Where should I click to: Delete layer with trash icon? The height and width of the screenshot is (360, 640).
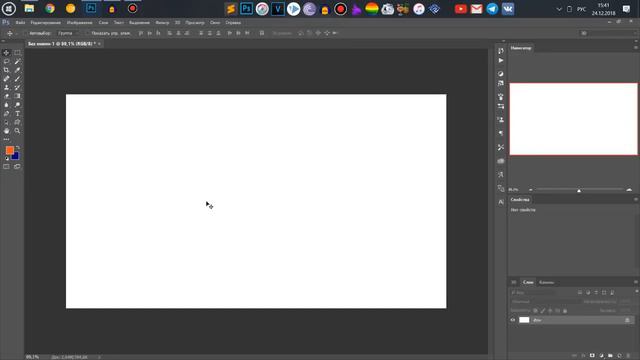628,356
